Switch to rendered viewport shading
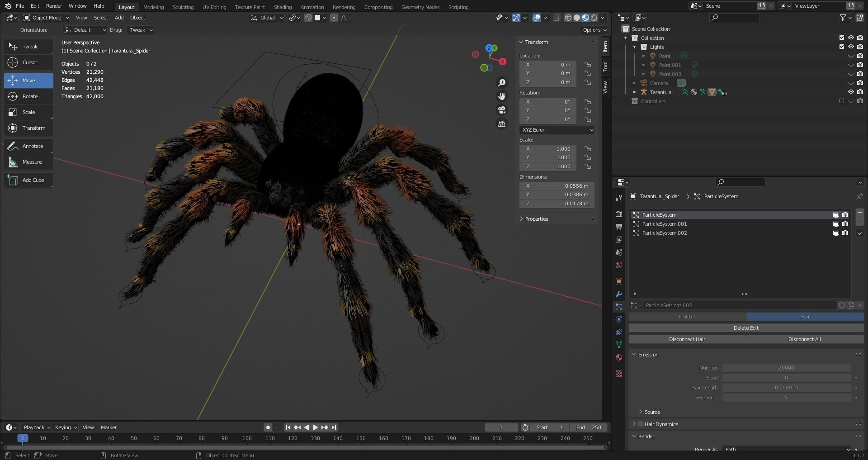This screenshot has height=460, width=868. click(594, 18)
